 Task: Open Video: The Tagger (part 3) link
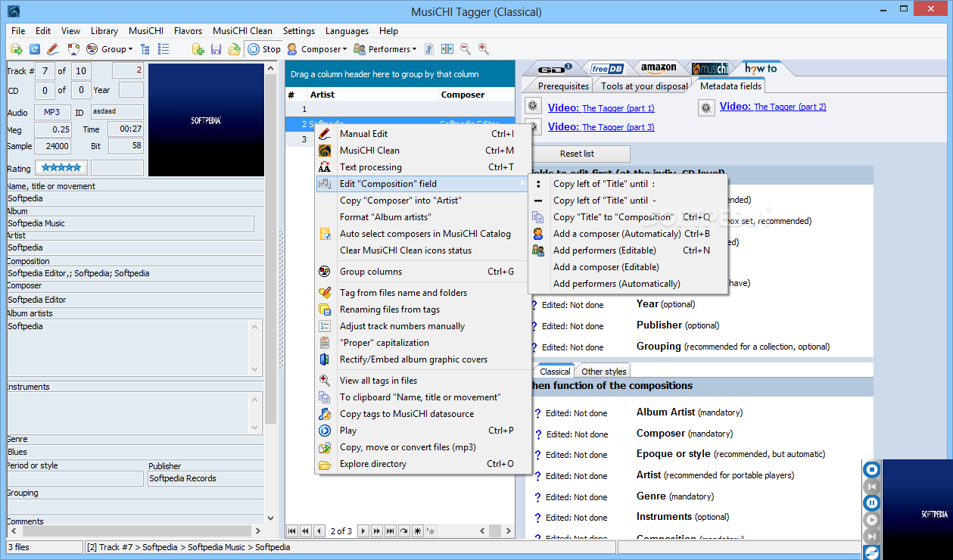pyautogui.click(x=601, y=126)
